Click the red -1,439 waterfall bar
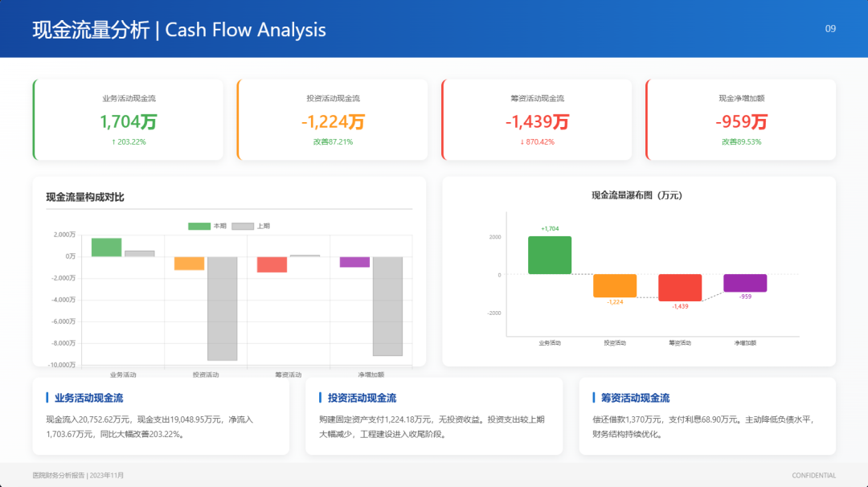Screen dimensions: 868x487 pyautogui.click(x=680, y=288)
